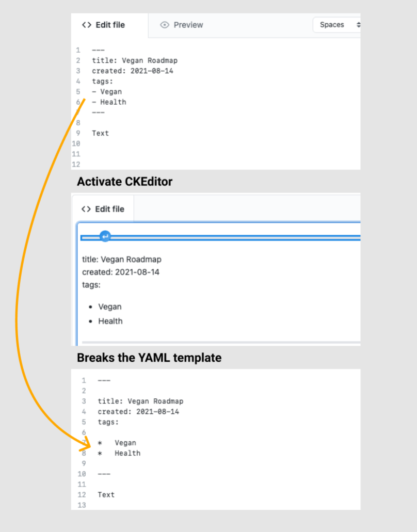Select the lower Edit file tab

coord(103,209)
